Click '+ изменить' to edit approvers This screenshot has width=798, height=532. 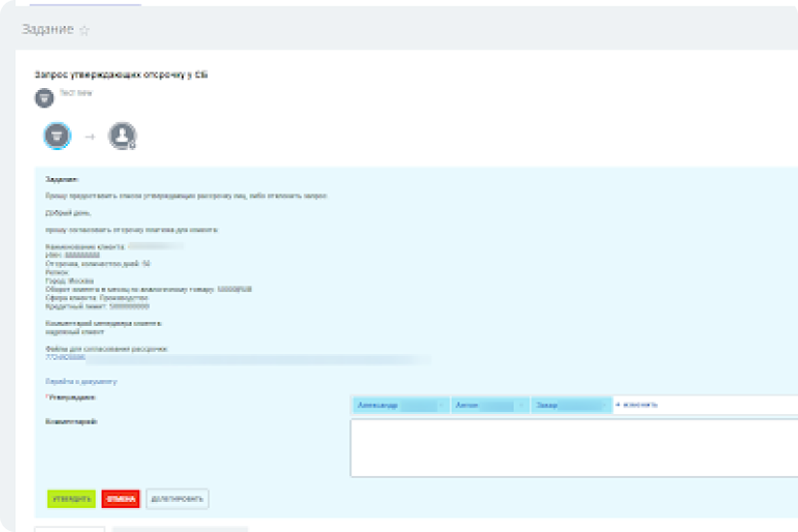636,404
